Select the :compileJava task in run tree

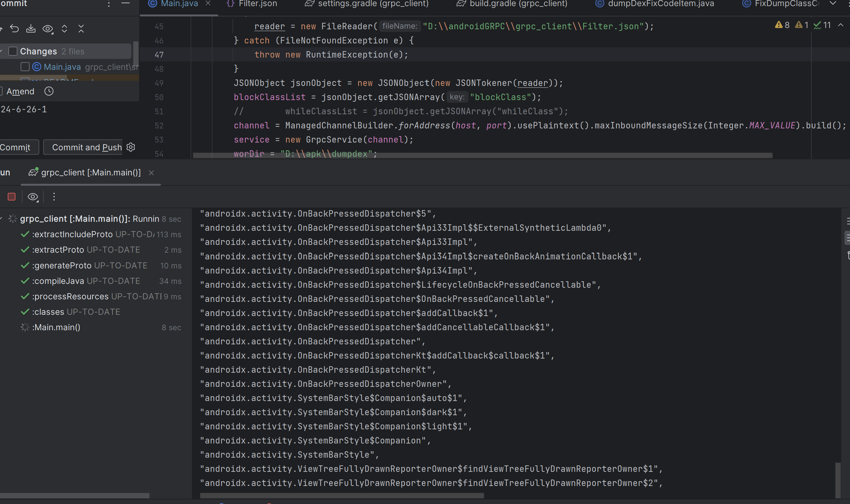pos(58,281)
